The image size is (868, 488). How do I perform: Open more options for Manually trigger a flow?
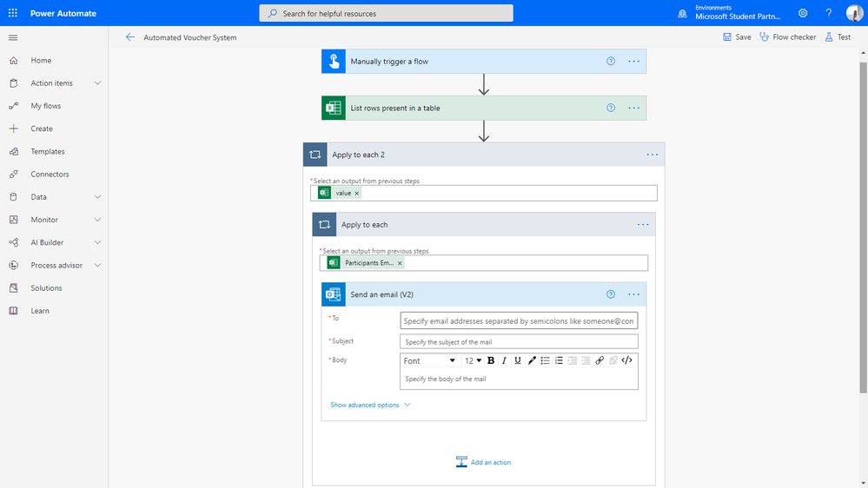coord(633,62)
